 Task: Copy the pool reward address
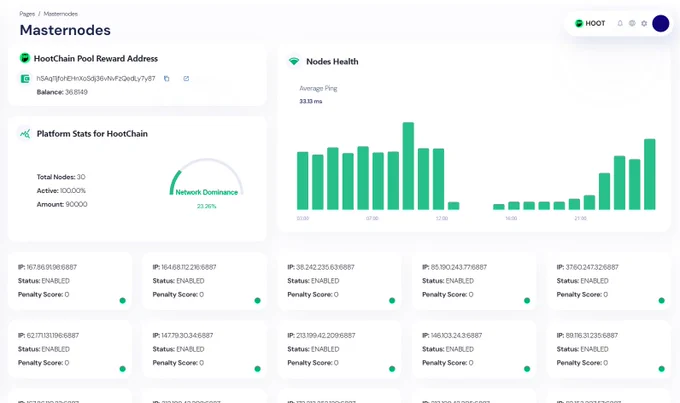[x=167, y=79]
